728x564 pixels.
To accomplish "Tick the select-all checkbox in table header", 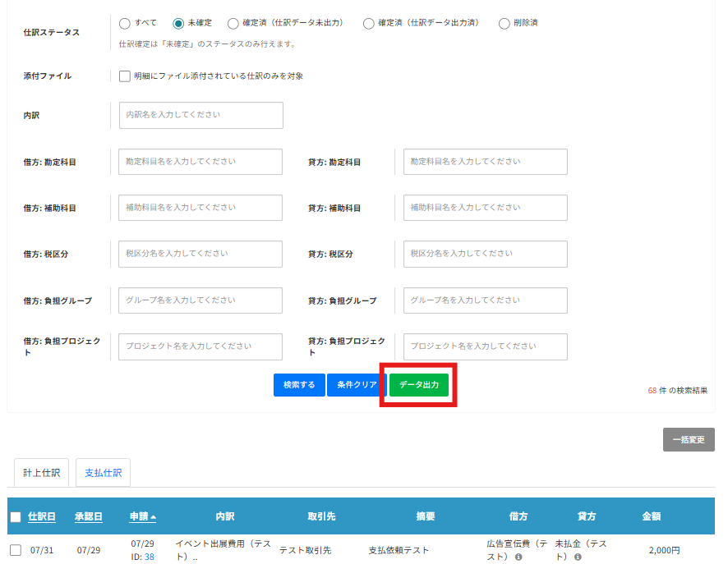I will (16, 516).
